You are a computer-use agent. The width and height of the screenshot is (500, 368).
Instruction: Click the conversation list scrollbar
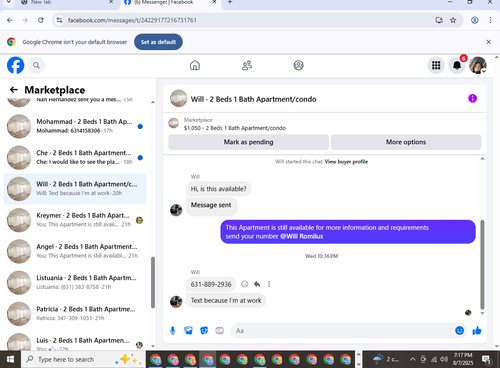153,282
